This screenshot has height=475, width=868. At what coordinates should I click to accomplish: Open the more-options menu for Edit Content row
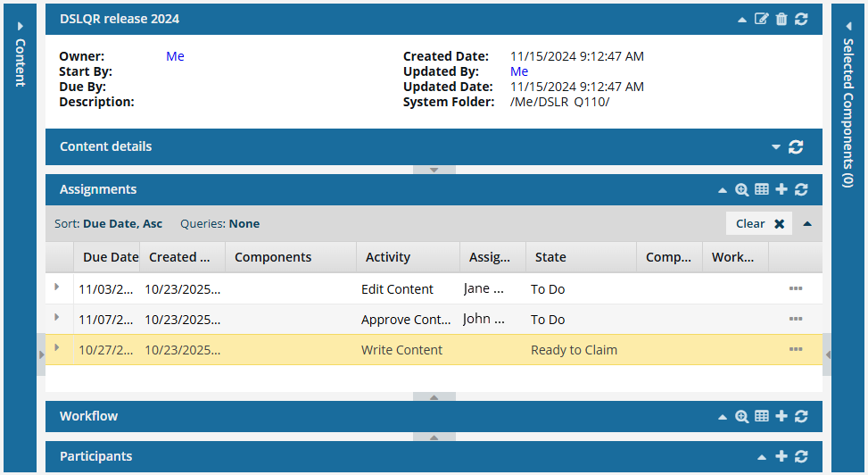coord(796,289)
